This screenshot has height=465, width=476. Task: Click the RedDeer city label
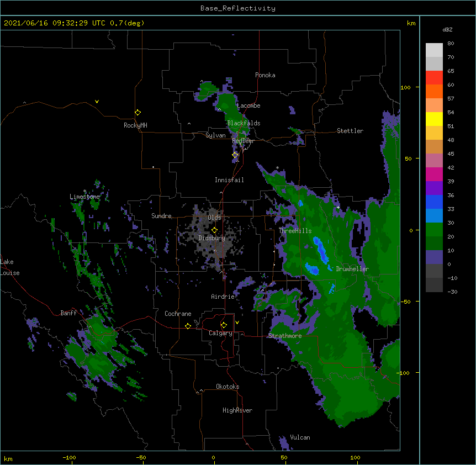[x=243, y=141]
